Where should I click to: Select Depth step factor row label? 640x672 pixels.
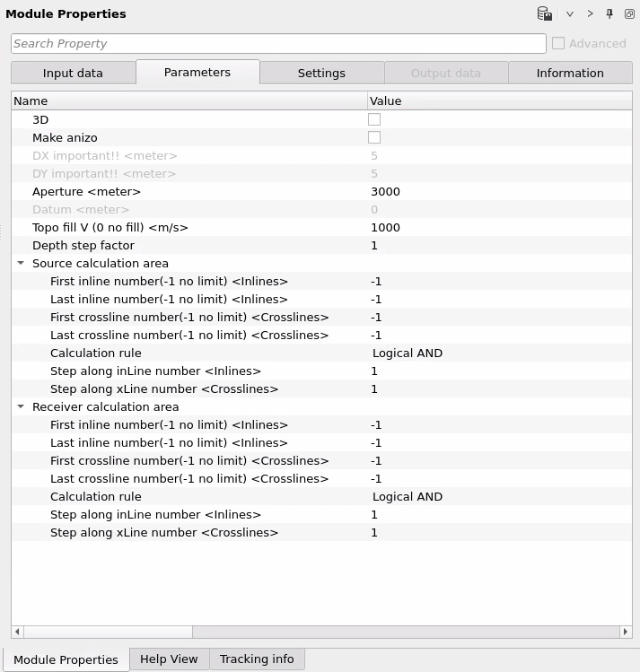click(x=83, y=246)
